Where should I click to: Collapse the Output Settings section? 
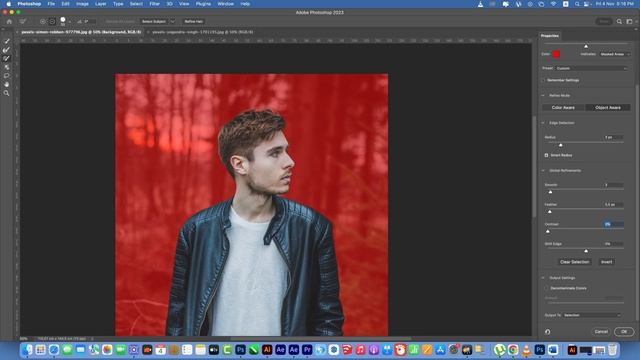(x=543, y=278)
